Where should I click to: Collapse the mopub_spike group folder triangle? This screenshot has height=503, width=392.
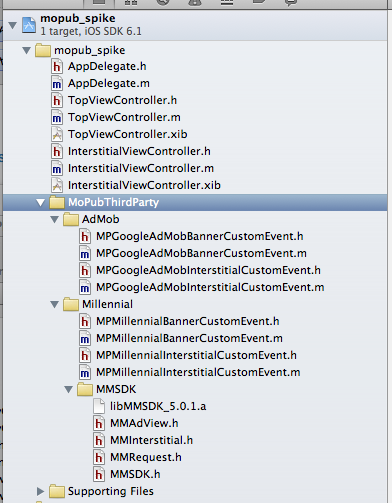[x=26, y=51]
